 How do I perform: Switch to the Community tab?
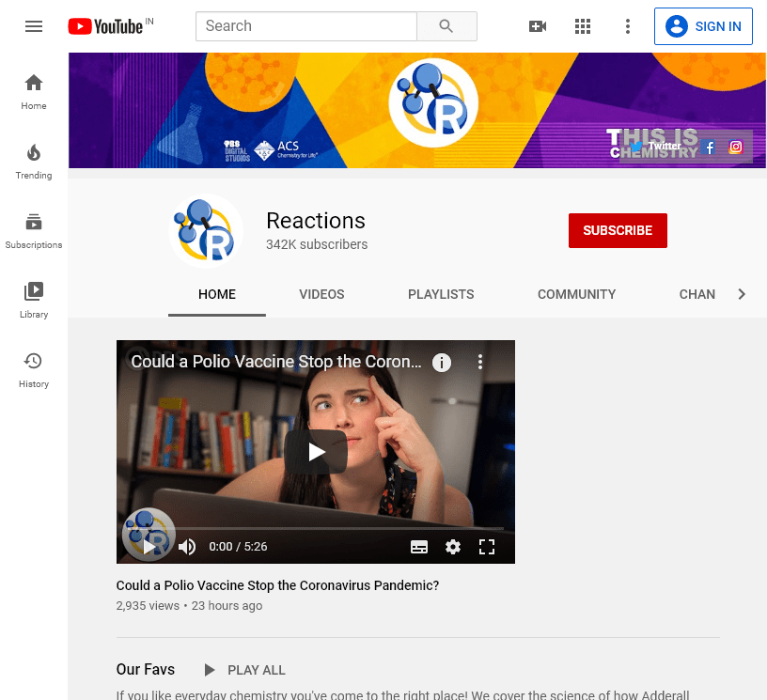point(577,294)
